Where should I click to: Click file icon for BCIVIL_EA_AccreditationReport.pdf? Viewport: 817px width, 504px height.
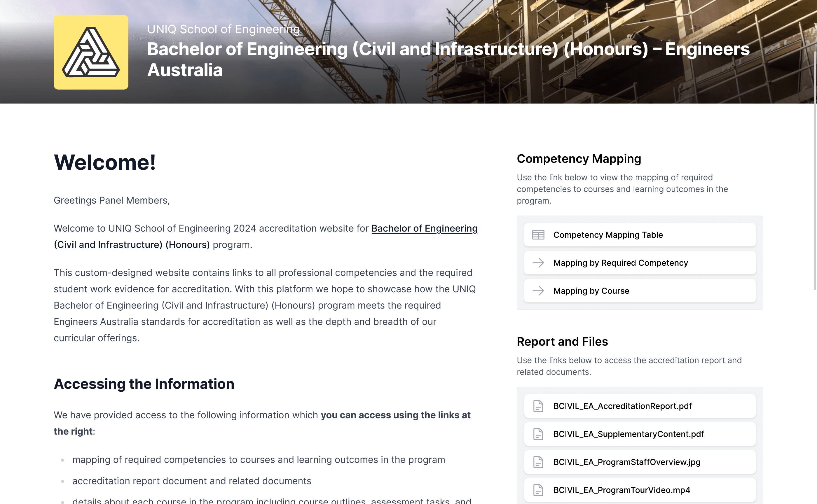click(x=538, y=406)
